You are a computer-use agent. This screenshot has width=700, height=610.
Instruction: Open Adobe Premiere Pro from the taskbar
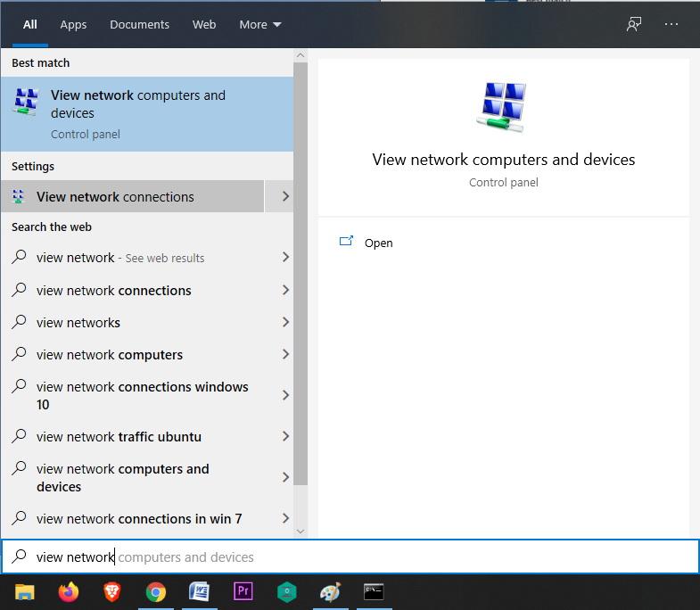click(243, 591)
